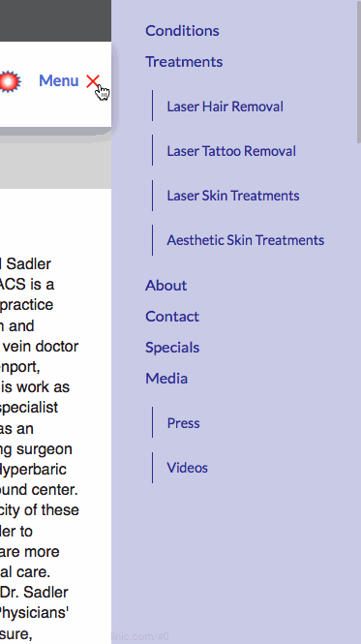Image resolution: width=361 pixels, height=644 pixels.
Task: Open the Treatments menu section
Action: tap(184, 62)
